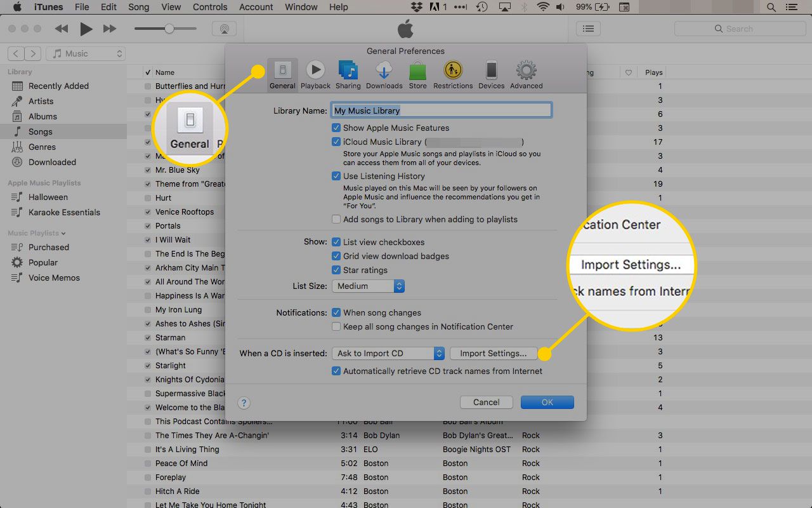Click the Name column header
The height and width of the screenshot is (508, 812).
[165, 72]
